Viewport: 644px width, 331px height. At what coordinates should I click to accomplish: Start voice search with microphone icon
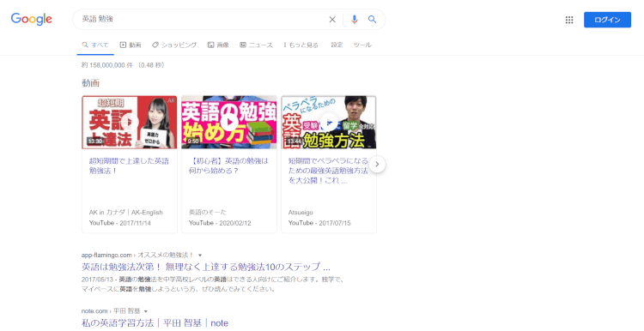355,19
